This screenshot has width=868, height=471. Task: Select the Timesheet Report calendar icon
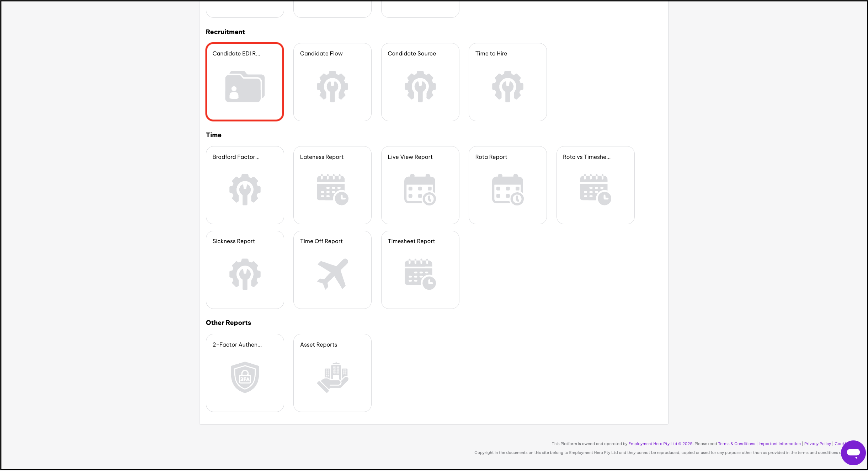click(420, 274)
